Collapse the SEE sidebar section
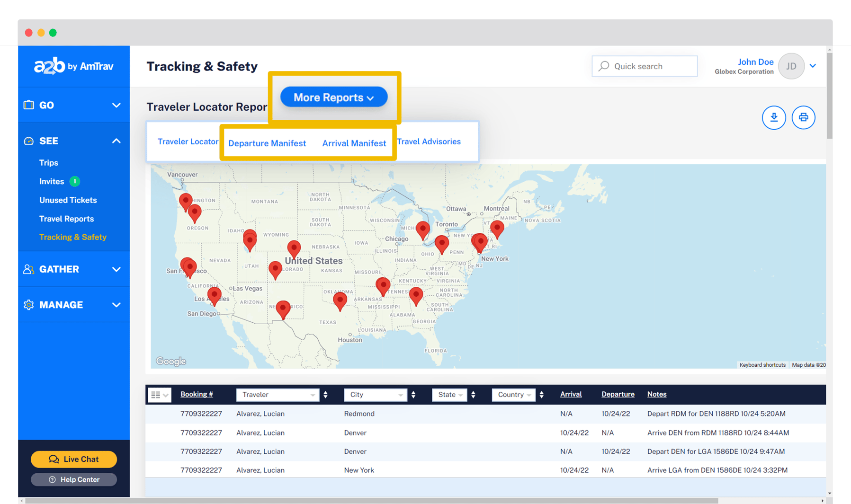 [x=116, y=141]
